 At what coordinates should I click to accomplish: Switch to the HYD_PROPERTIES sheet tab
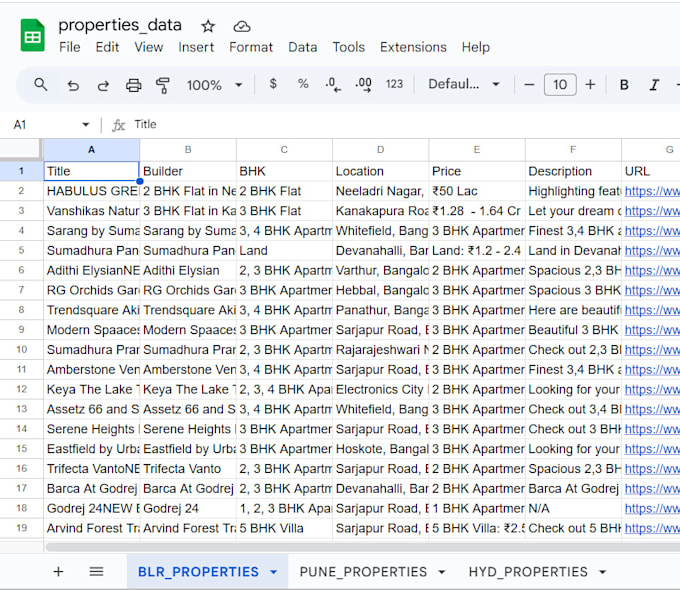(528, 572)
